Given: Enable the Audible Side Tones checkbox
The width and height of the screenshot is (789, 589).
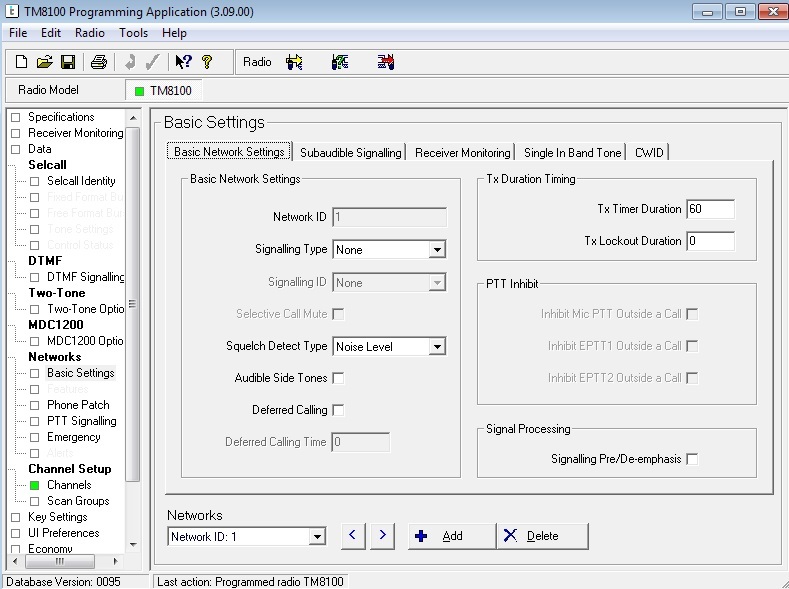Looking at the screenshot, I should 338,378.
